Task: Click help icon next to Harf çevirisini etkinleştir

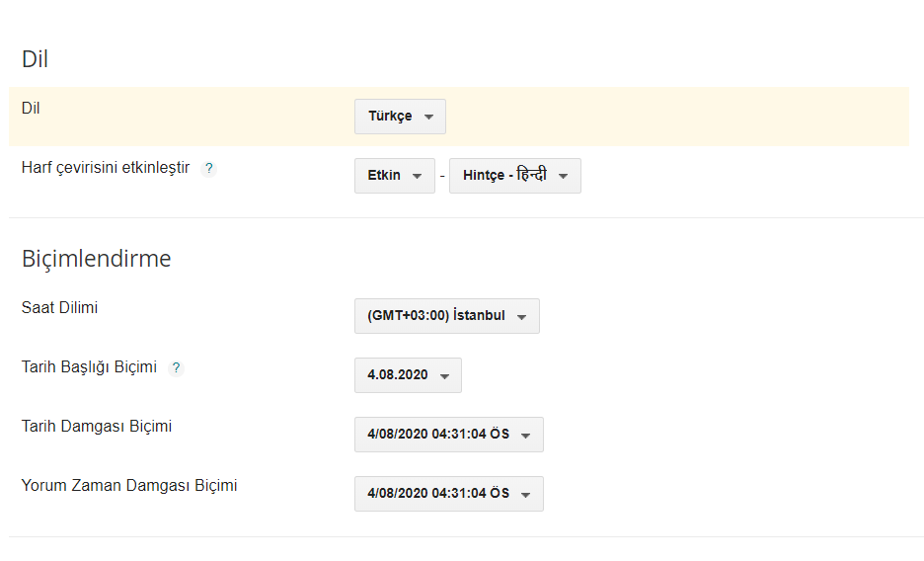Action: [x=208, y=169]
